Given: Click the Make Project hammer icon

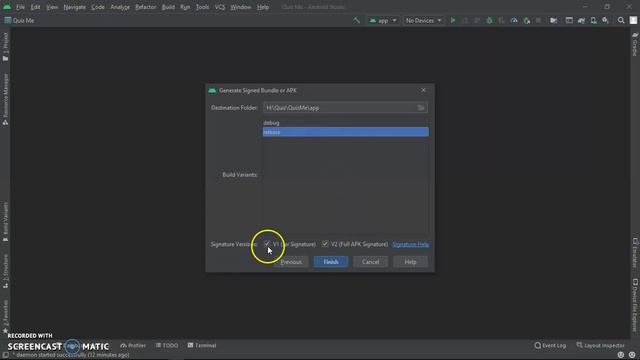Looking at the screenshot, I should pos(356,20).
